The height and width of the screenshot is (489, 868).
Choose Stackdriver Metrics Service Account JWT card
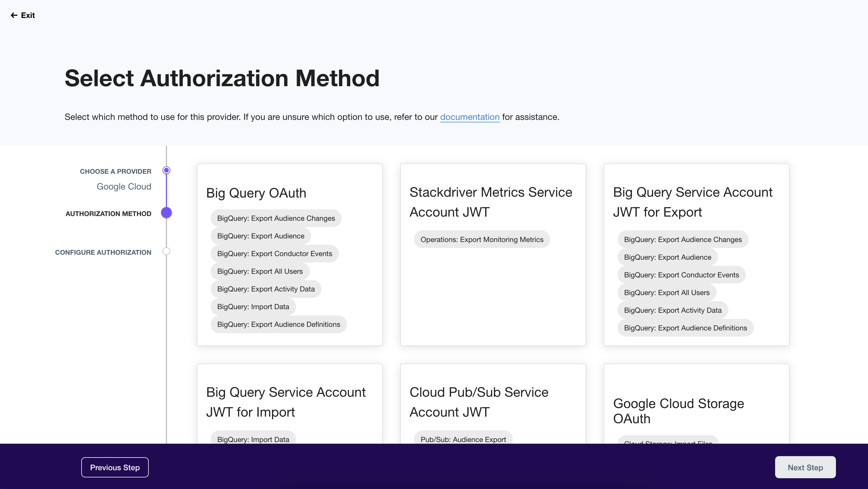(x=491, y=202)
